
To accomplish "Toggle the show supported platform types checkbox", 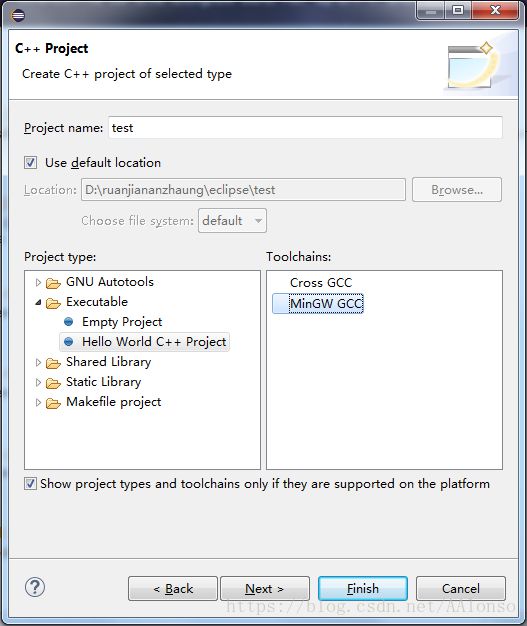I will tap(30, 483).
